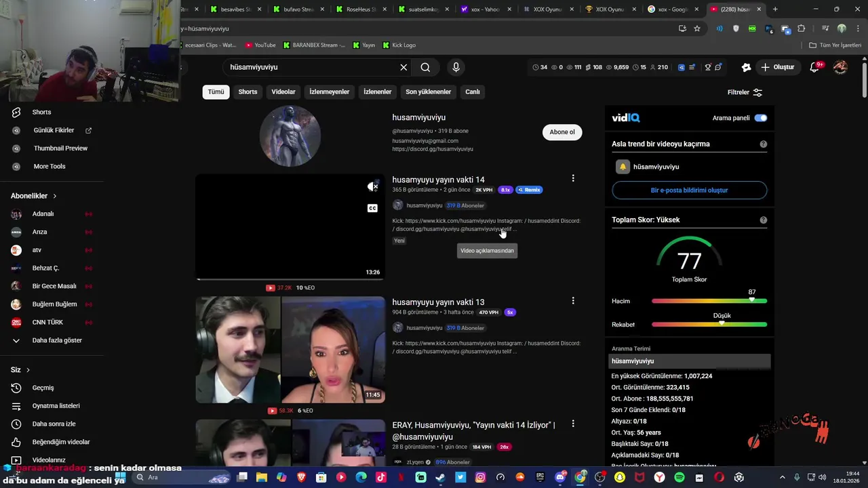
Task: Open CNN TÜRK subscription channel
Action: click(x=47, y=322)
